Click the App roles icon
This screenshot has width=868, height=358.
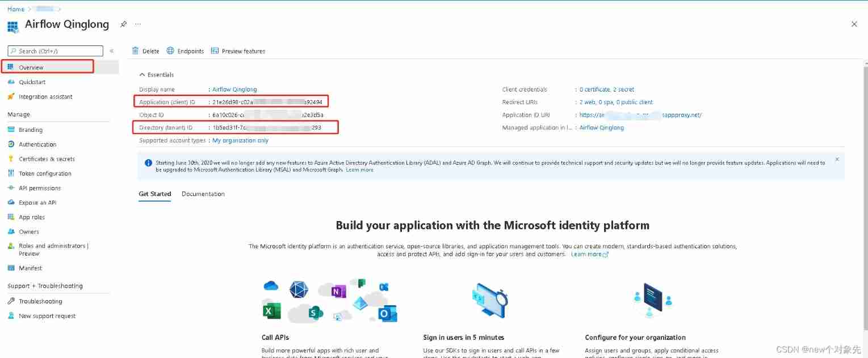click(11, 217)
